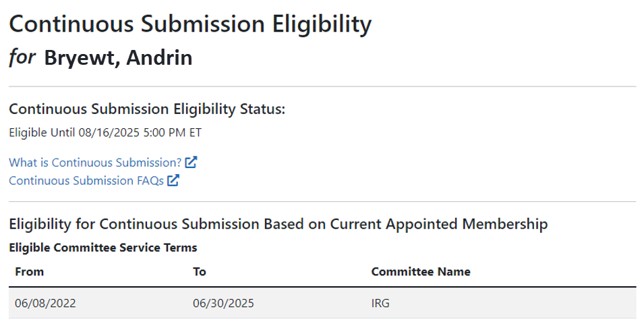
Task: Select the 'To' column header
Action: click(x=200, y=272)
